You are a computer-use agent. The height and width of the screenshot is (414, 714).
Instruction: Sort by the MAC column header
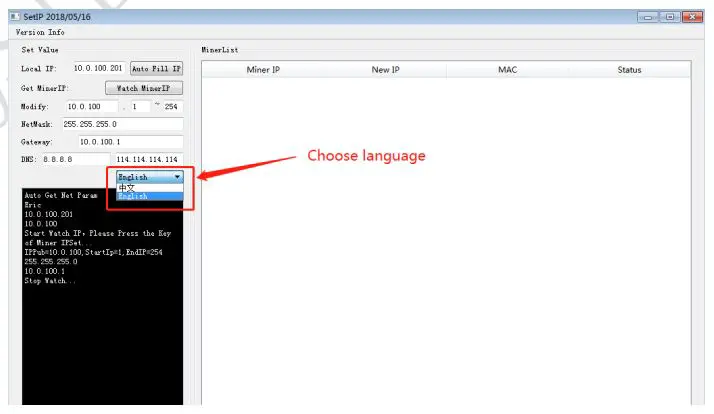point(507,70)
